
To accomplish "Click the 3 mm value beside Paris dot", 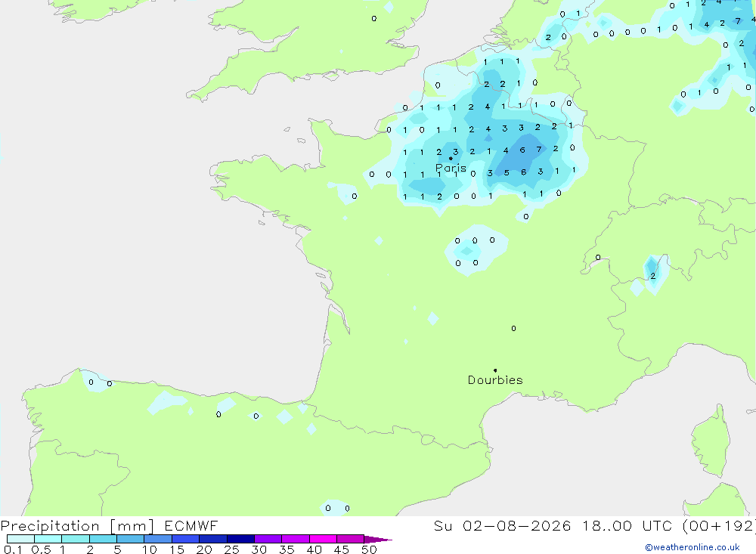I will pyautogui.click(x=456, y=152).
